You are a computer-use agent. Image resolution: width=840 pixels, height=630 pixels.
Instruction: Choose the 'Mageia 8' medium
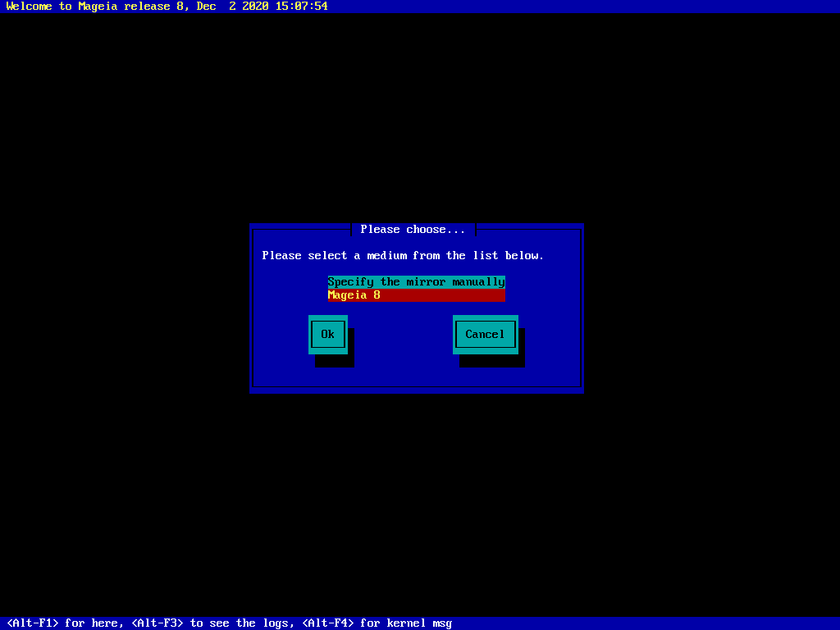pyautogui.click(x=416, y=295)
